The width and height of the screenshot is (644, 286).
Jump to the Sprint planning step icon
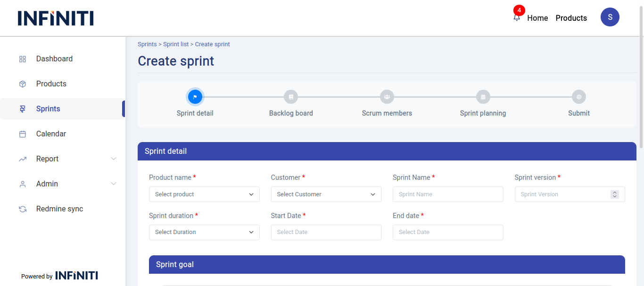[x=483, y=97]
